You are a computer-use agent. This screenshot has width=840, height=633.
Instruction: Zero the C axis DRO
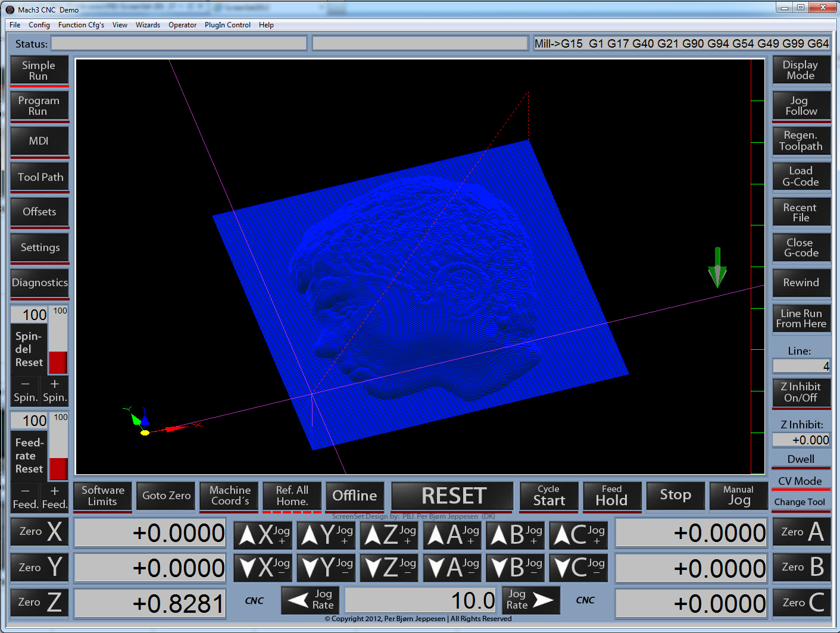pos(802,602)
